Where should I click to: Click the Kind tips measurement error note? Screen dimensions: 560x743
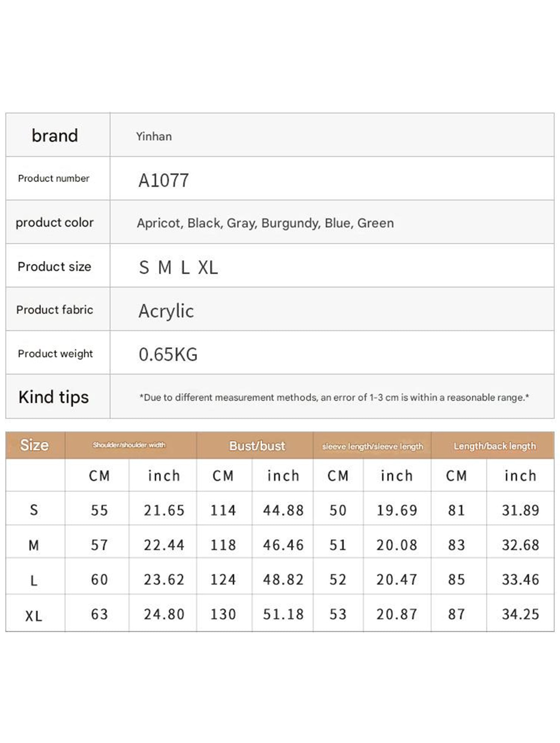(x=334, y=398)
